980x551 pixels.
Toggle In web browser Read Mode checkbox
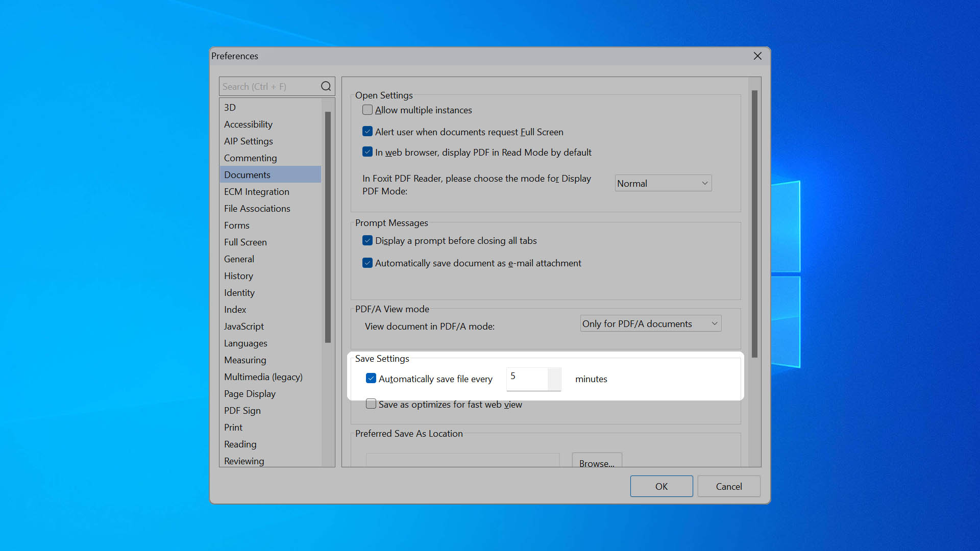[367, 152]
